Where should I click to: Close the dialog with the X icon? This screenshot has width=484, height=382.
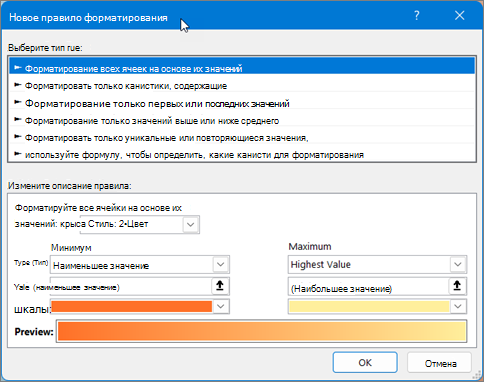coord(460,16)
